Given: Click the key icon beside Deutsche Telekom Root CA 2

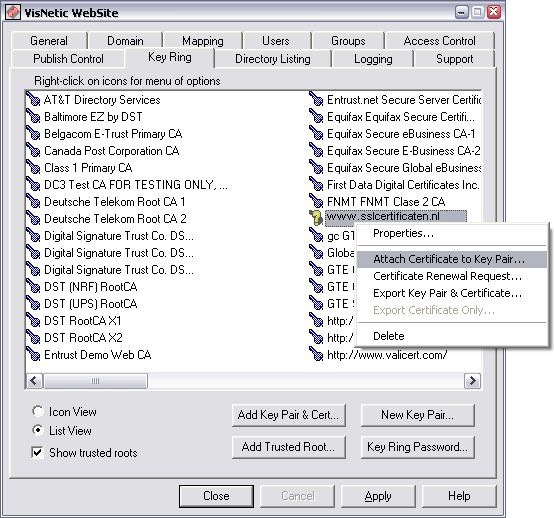Looking at the screenshot, I should 34,218.
